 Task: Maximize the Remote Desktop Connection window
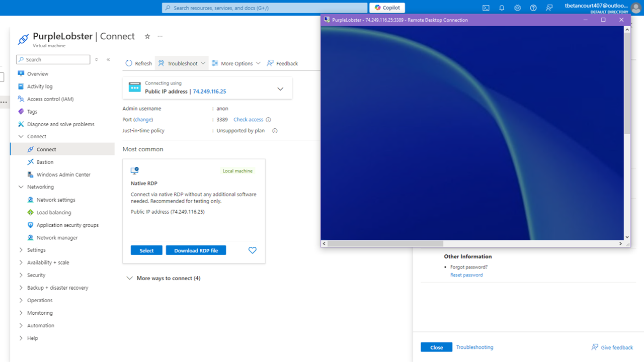(603, 20)
